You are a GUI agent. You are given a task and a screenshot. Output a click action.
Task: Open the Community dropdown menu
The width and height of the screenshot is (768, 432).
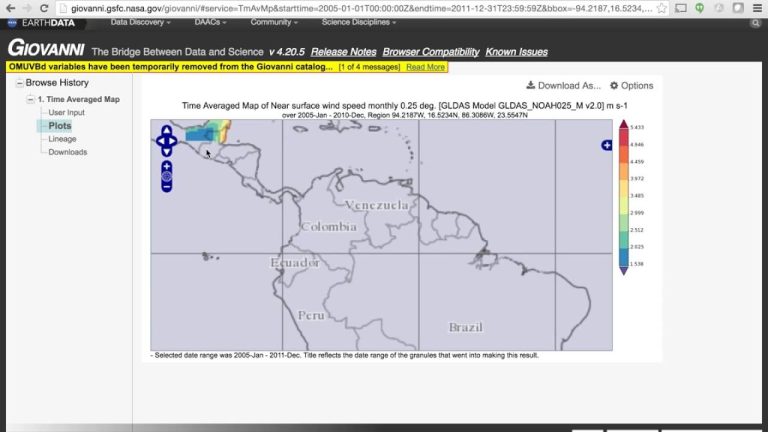tap(274, 23)
